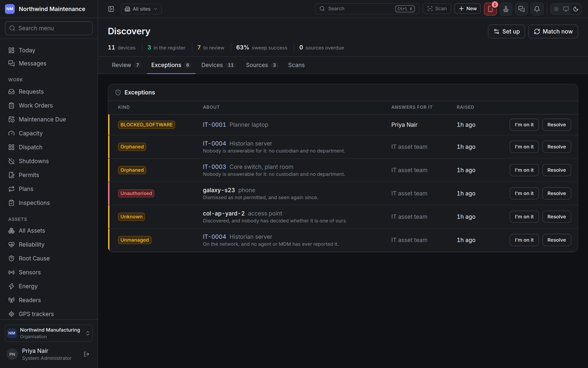Click the Scan button in top bar
The image size is (588, 368).
(437, 9)
